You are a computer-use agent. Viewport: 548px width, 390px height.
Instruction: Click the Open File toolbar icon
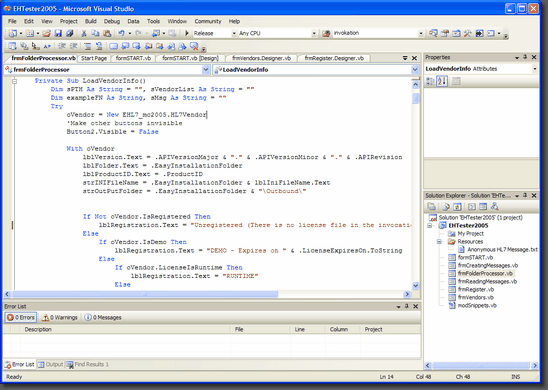click(x=47, y=33)
